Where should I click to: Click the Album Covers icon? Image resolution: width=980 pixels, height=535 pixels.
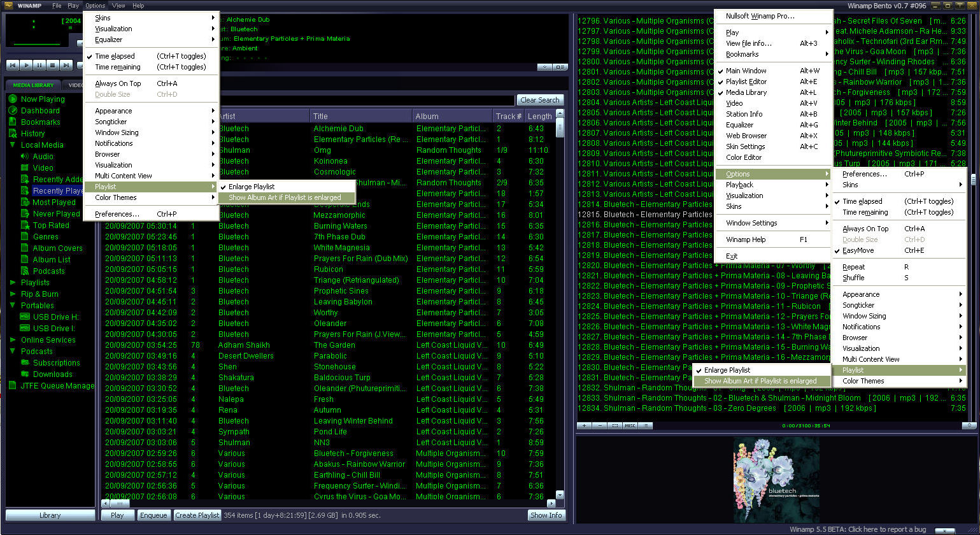click(x=25, y=248)
